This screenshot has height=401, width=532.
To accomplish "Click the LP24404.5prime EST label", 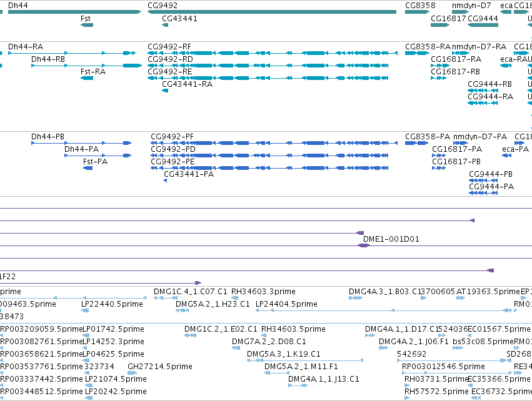I will [x=286, y=304].
